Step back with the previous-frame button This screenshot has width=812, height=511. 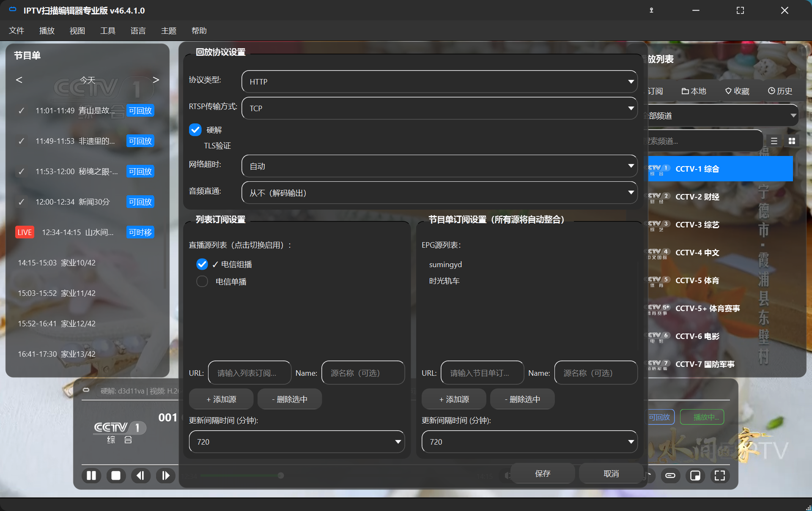141,475
